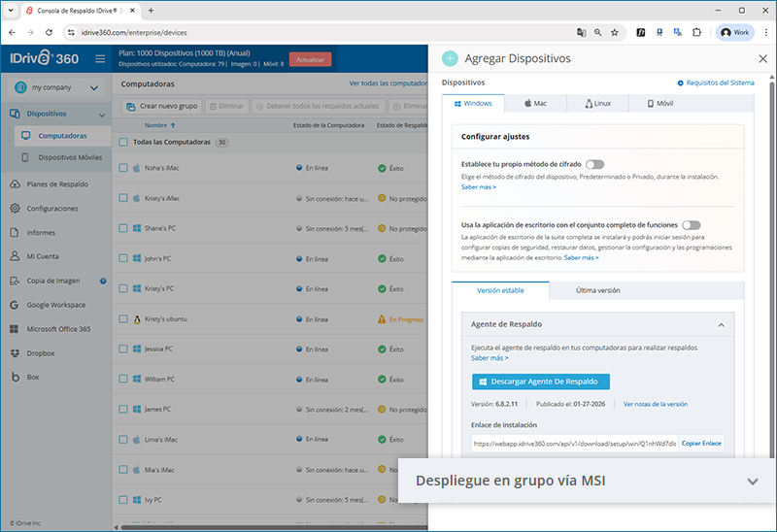Click the browser zoom magnifier icon
The image size is (777, 532).
point(598,33)
